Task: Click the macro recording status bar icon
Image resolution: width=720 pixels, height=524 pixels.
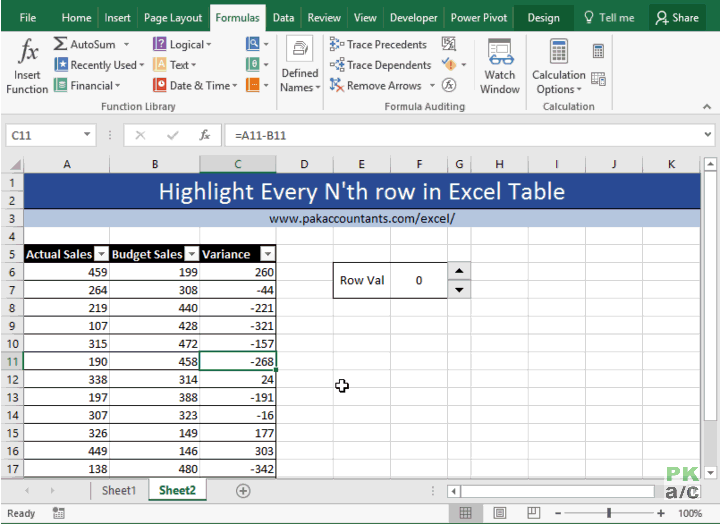Action: tap(58, 513)
